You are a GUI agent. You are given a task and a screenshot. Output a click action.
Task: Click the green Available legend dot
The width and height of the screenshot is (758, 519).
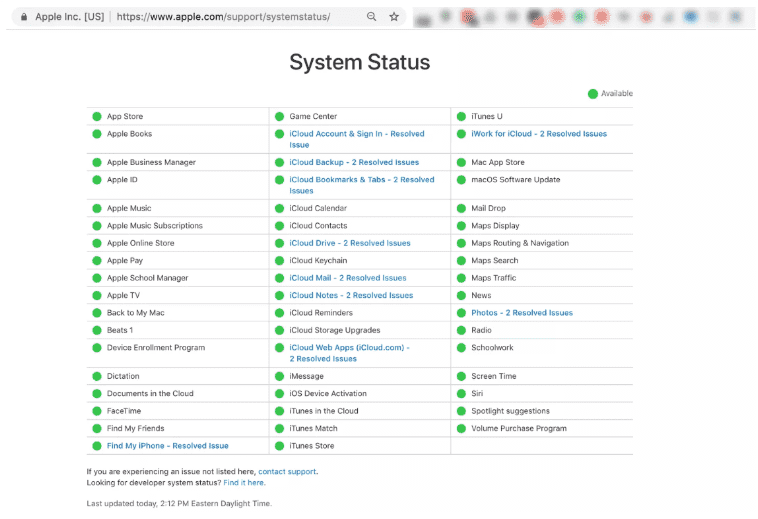[593, 94]
